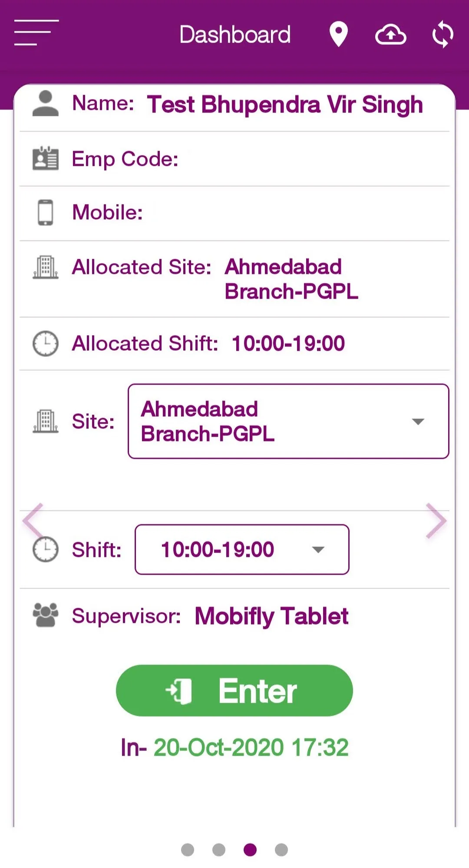Open the Site dropdown

[288, 421]
